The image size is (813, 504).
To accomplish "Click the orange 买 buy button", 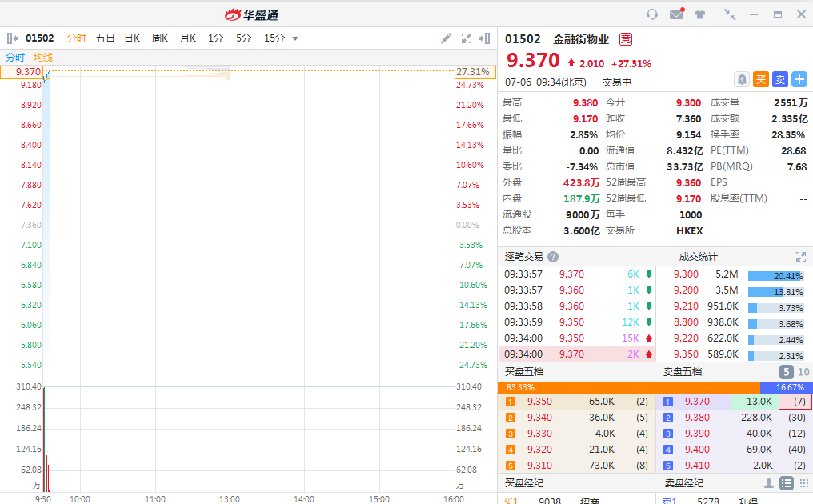I will coord(761,79).
